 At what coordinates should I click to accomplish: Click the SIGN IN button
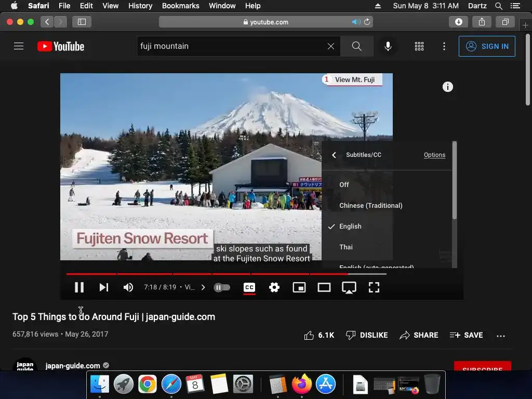click(487, 46)
